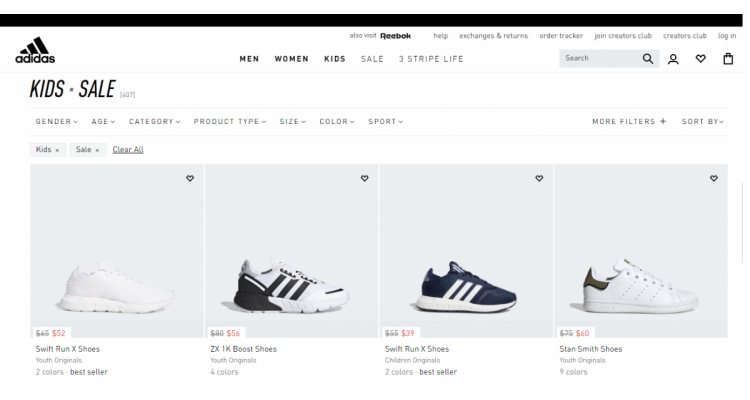Add Stan Smith Shoes to wishlist
Image resolution: width=750 pixels, height=400 pixels.
714,178
